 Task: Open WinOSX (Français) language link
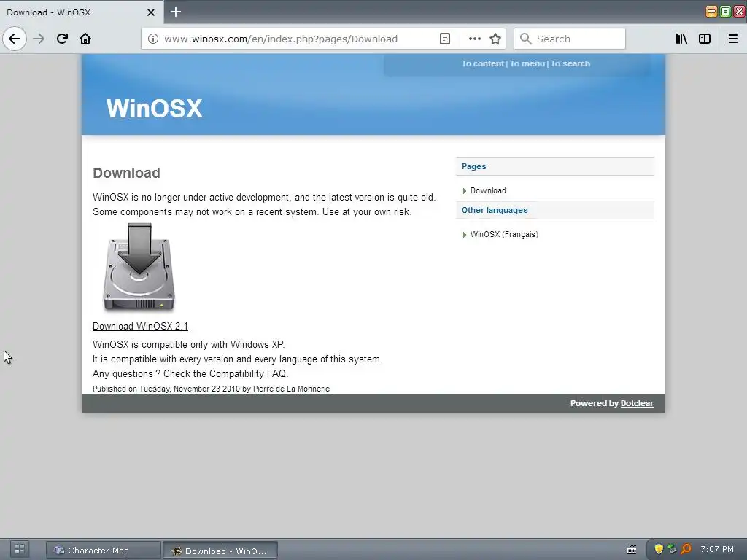coord(504,234)
